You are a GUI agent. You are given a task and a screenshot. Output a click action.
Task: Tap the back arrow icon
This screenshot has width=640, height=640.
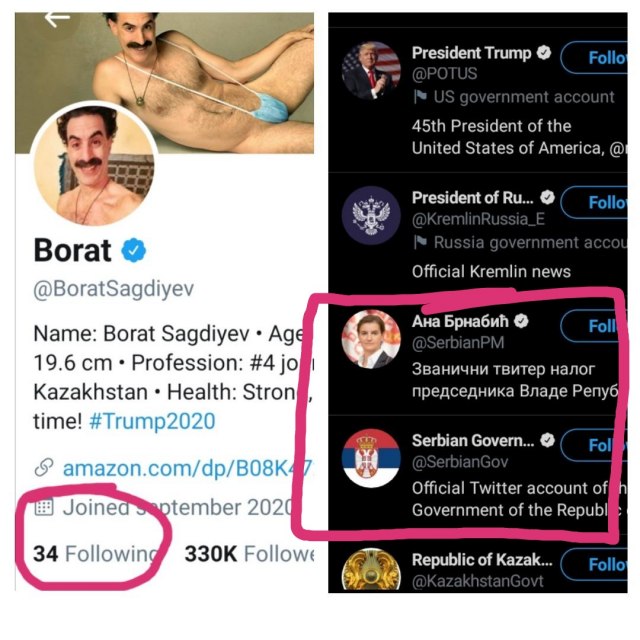click(57, 19)
